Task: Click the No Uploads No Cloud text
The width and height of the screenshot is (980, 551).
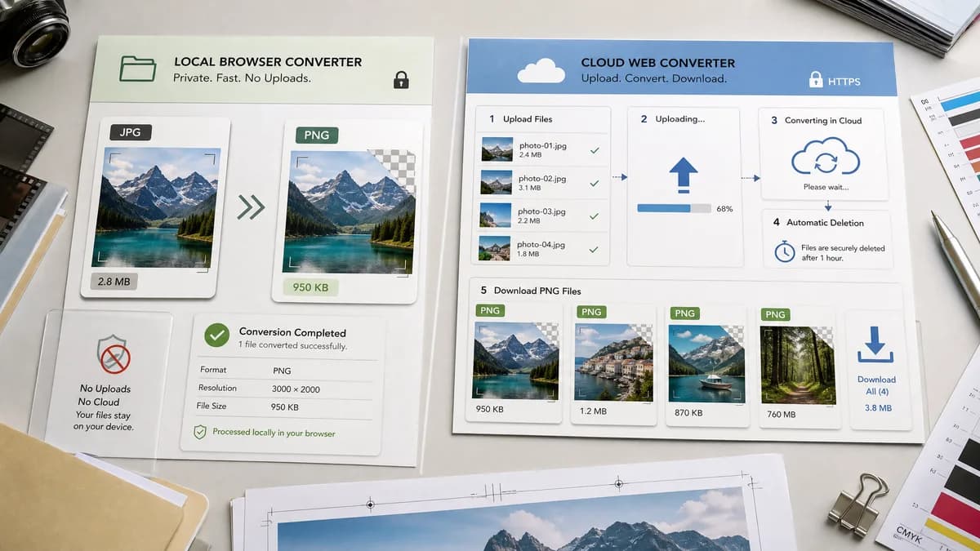Action: point(105,395)
